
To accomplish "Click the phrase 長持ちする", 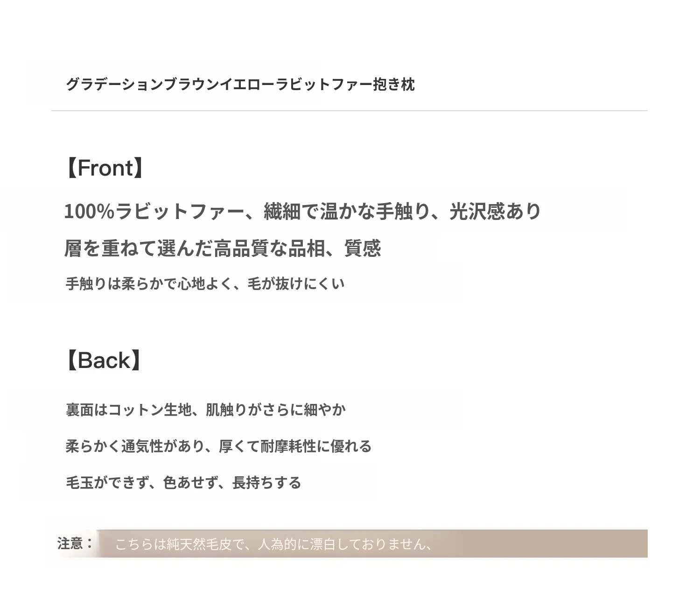I will pos(266,483).
